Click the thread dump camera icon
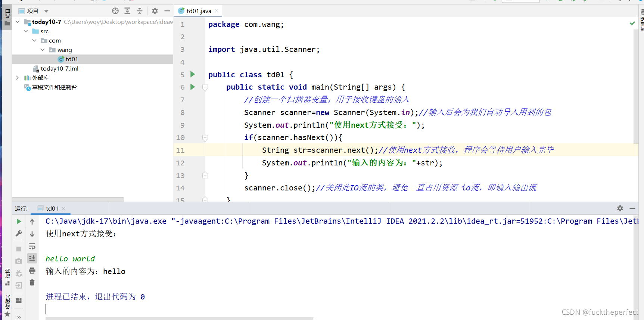 coord(19,261)
